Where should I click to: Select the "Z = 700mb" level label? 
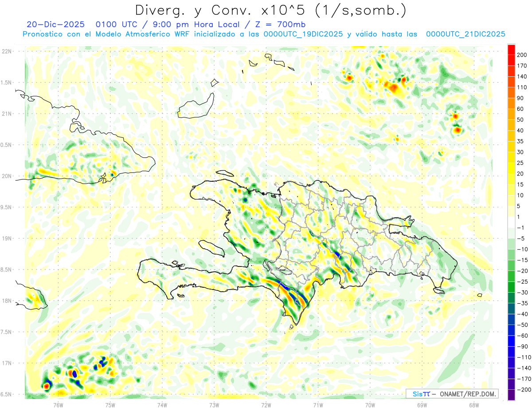pos(280,24)
